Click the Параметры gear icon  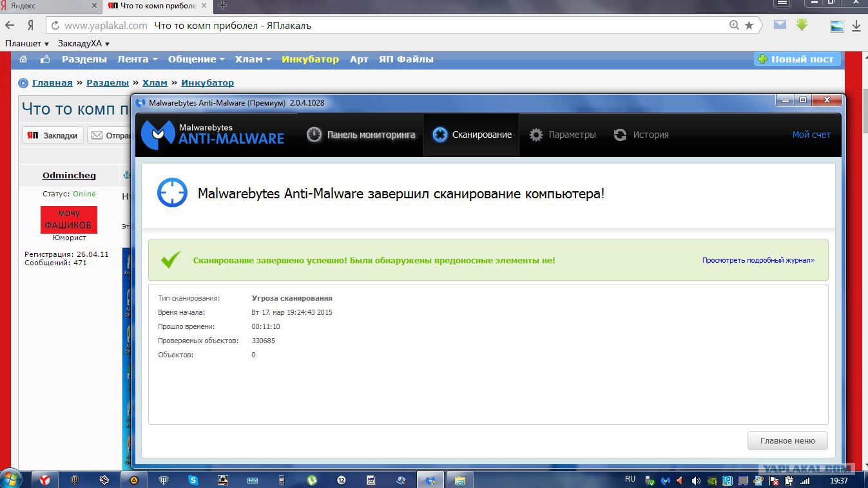coord(536,135)
